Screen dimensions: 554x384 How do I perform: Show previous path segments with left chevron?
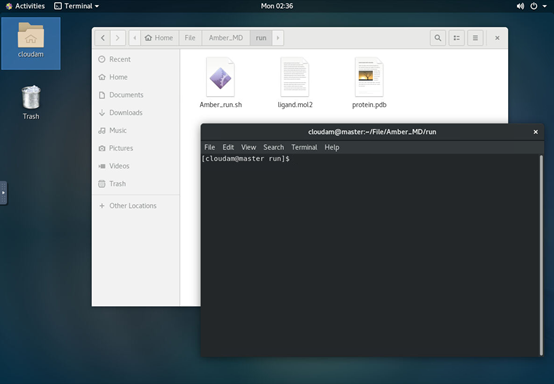[135, 38]
